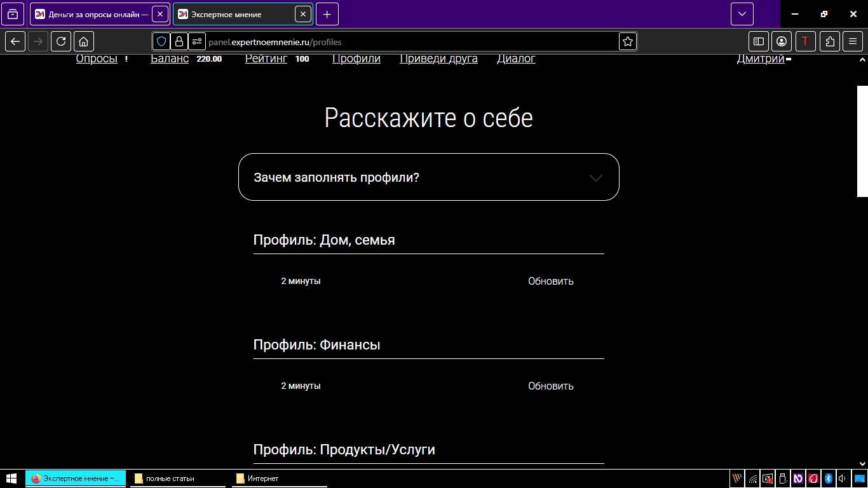Switch to the 'Деньги за опросы онлайн' tab
The width and height of the screenshot is (868, 488).
click(95, 13)
